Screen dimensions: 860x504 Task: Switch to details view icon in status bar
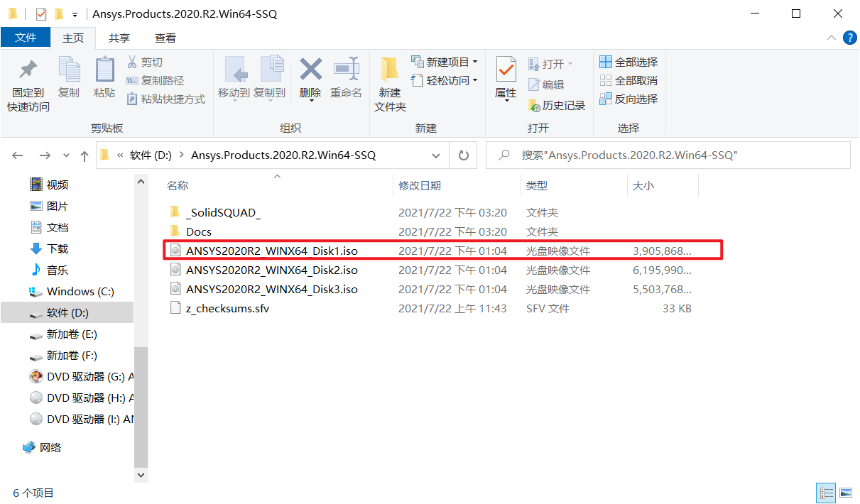coord(826,493)
